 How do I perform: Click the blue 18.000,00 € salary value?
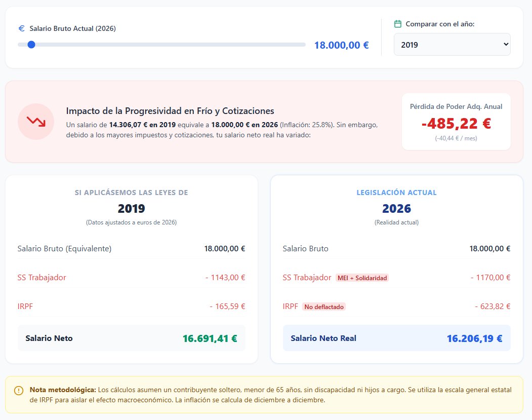[x=341, y=45]
